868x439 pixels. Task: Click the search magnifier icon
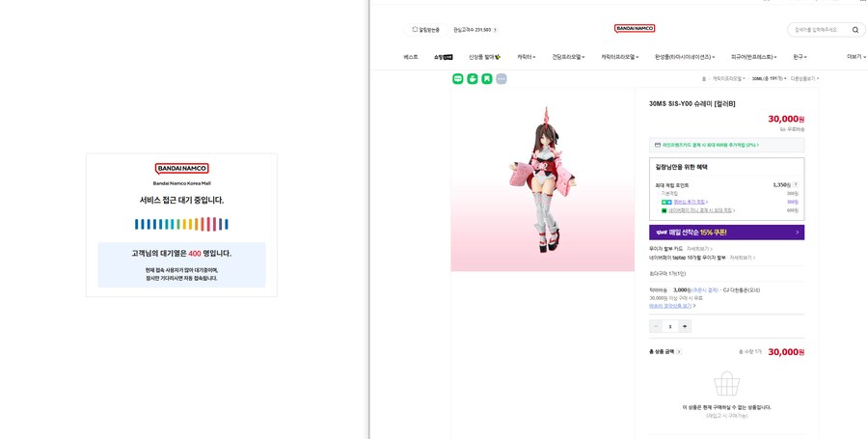(x=855, y=30)
